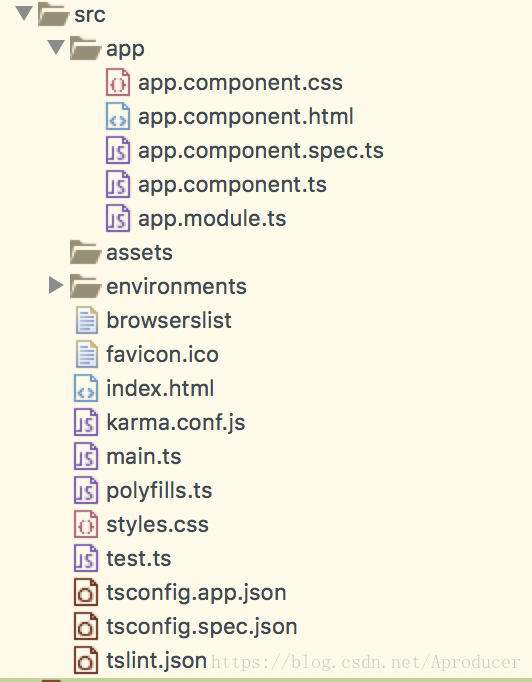
Task: Collapse the src folder arrow
Action: [x=24, y=13]
